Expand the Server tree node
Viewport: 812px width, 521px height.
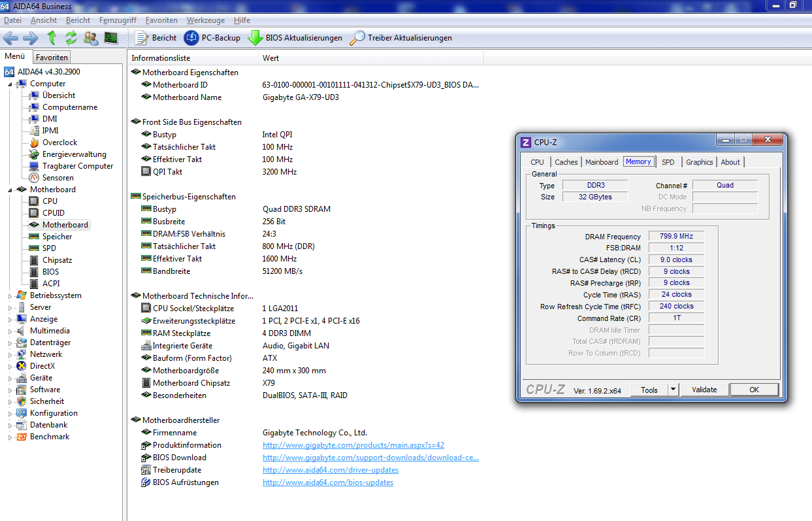point(10,307)
